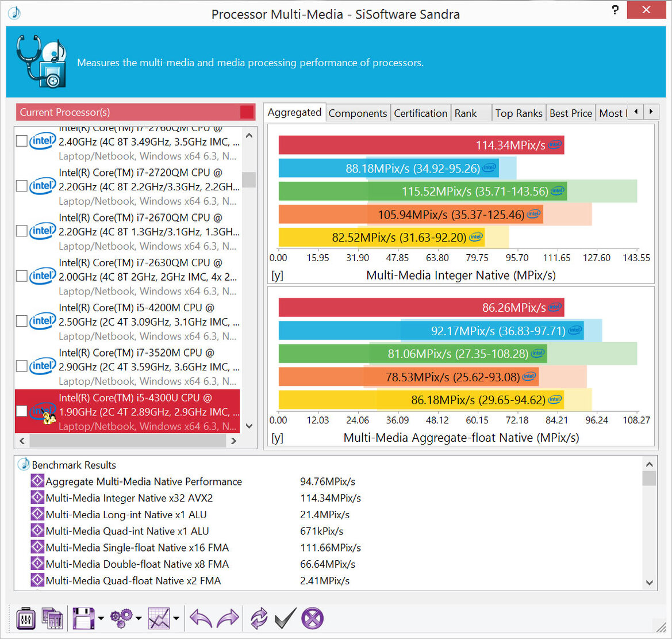Click the icon beside Aggregate Multi-Media Native Performance
Image resolution: width=672 pixels, height=639 pixels.
[x=37, y=481]
